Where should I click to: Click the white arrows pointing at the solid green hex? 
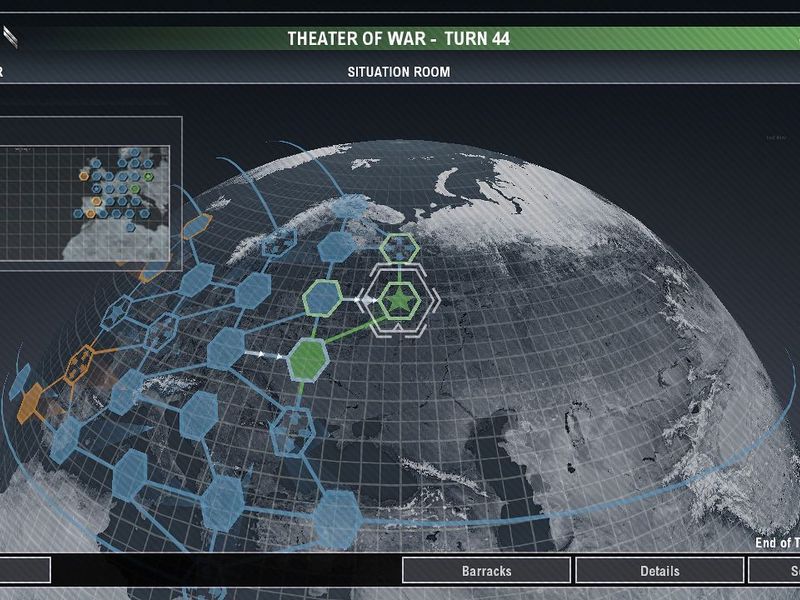tap(264, 354)
